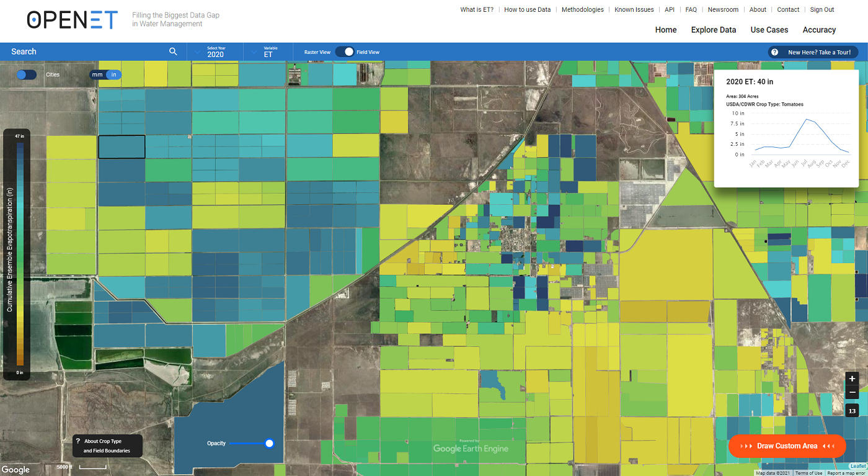Switch units from inches to mm
Image resolution: width=868 pixels, height=476 pixels.
click(96, 74)
